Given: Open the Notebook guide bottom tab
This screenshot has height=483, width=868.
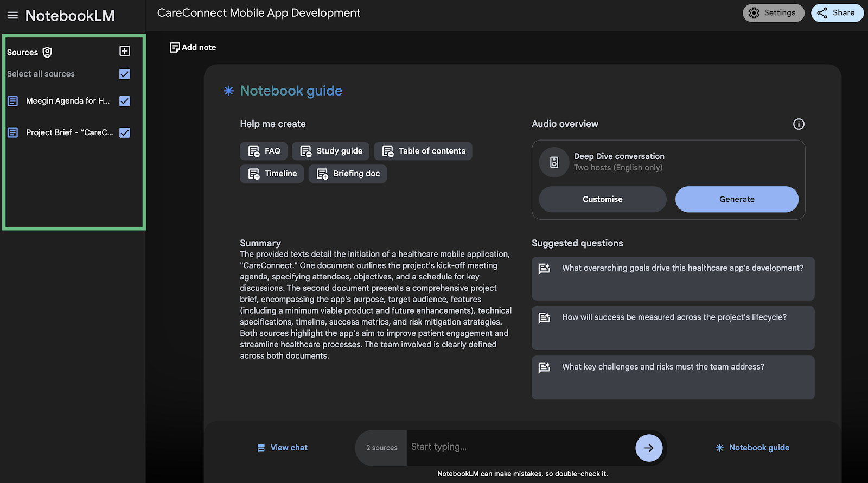Looking at the screenshot, I should pyautogui.click(x=752, y=448).
